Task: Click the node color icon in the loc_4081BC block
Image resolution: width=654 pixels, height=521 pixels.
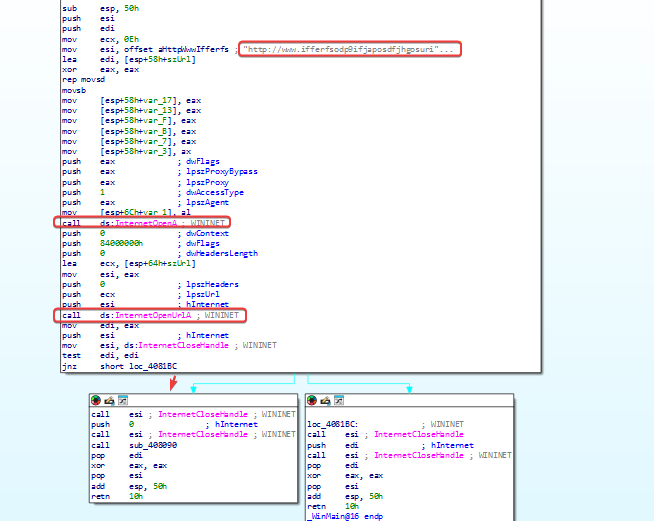Action: click(x=312, y=400)
